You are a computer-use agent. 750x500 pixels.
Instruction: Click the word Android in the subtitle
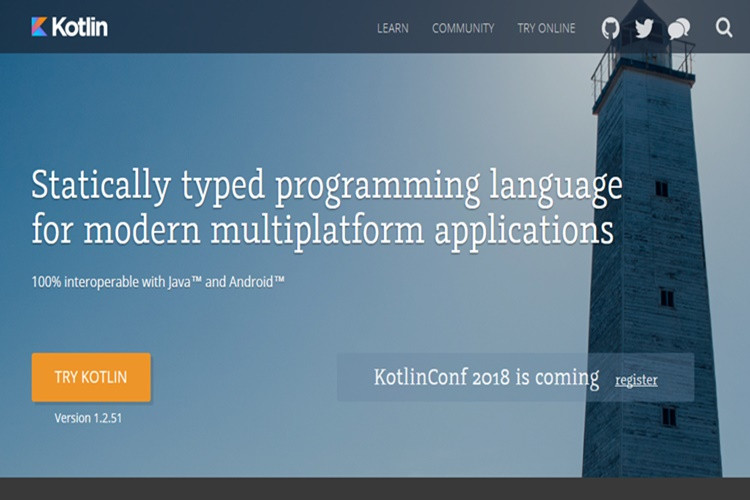pyautogui.click(x=251, y=282)
